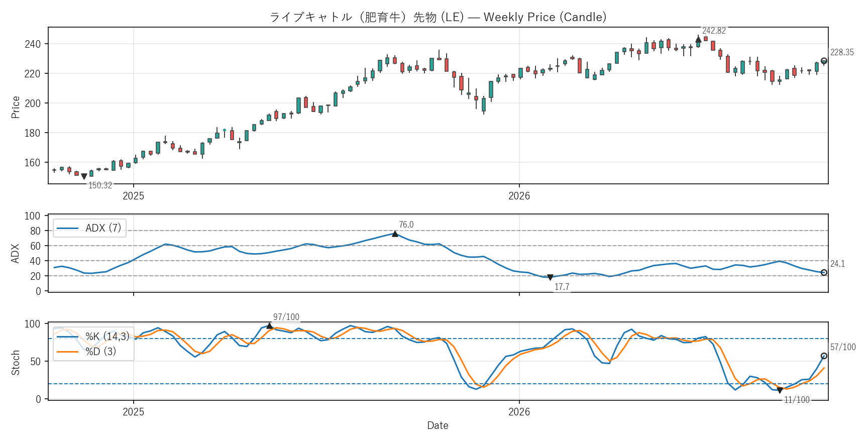Click the 242.82 high price annotation

(x=714, y=31)
